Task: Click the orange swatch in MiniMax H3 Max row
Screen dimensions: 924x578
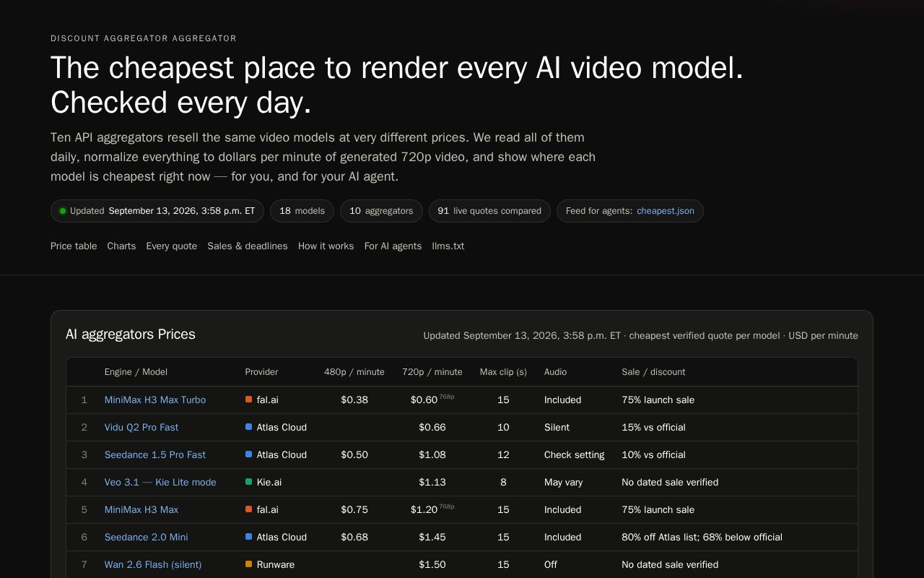Action: pos(248,509)
